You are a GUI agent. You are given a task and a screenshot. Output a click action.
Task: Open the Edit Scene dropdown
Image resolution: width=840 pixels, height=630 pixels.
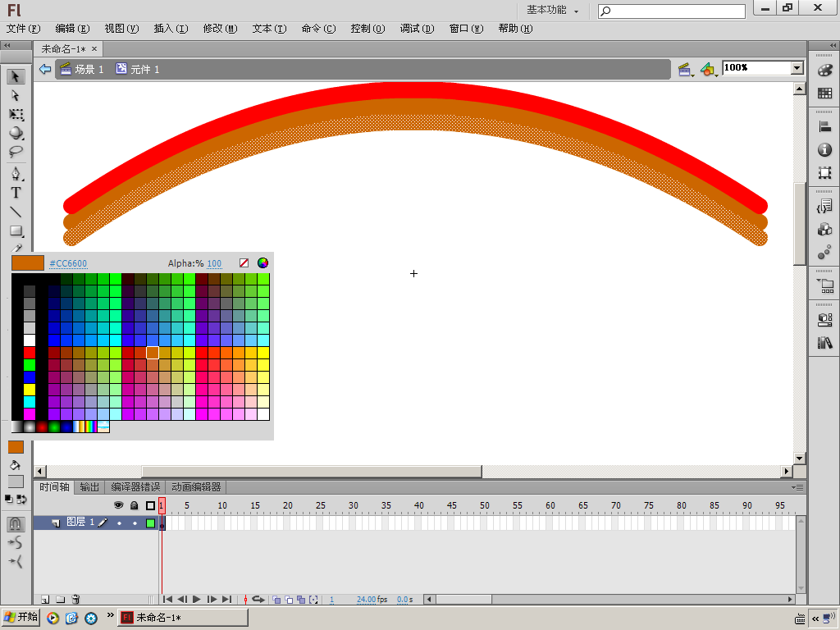[685, 70]
